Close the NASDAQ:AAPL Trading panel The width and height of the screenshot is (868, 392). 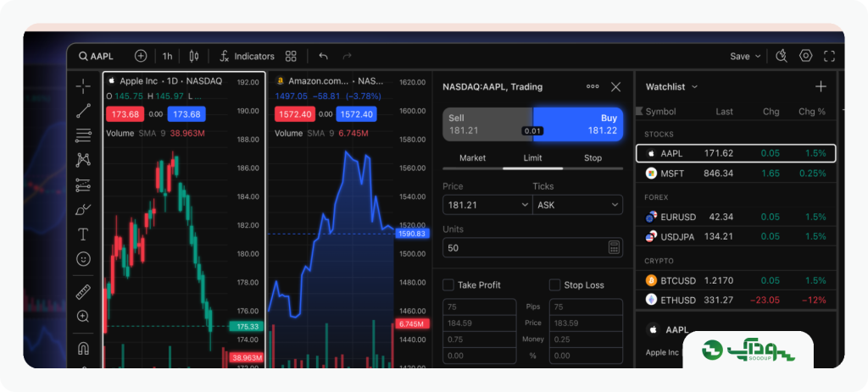point(615,87)
